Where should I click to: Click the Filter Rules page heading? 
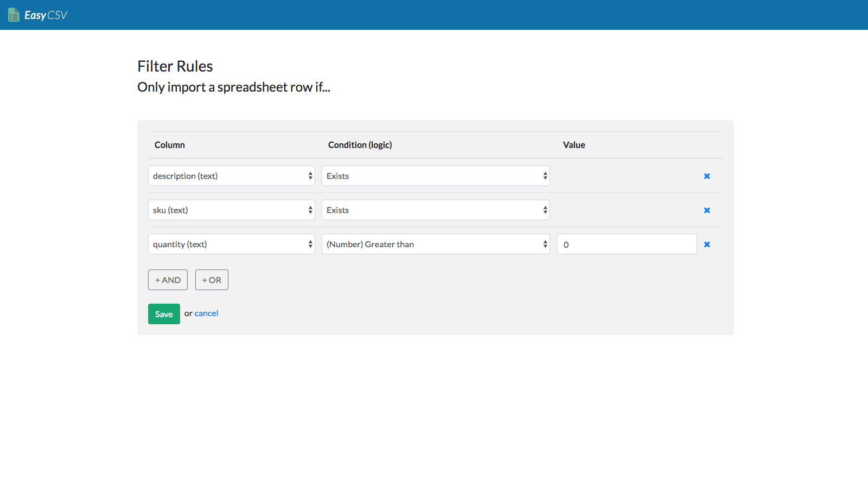click(x=175, y=66)
